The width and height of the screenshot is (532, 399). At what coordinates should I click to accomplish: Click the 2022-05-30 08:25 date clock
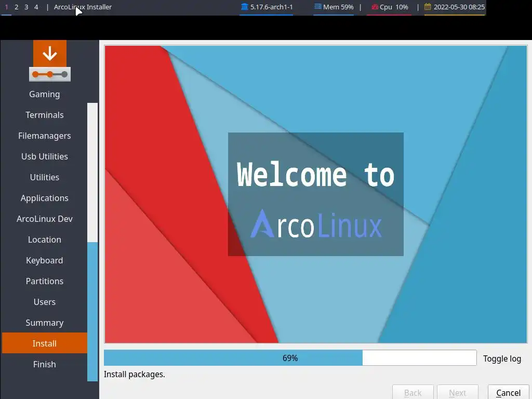(x=459, y=7)
